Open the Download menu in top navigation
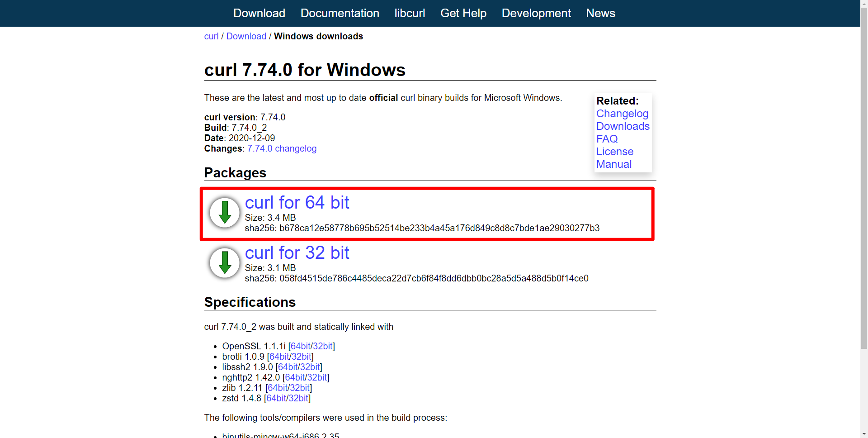 [259, 13]
